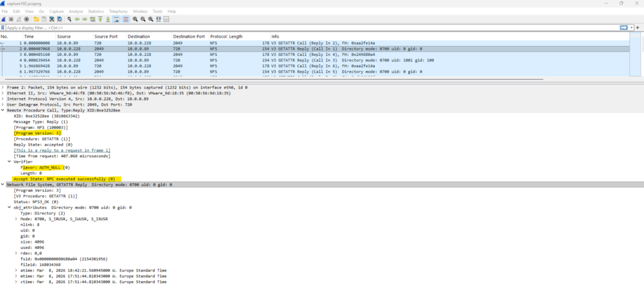Open display filter bookmark icon
This screenshot has height=300, width=644.
pos(3,28)
